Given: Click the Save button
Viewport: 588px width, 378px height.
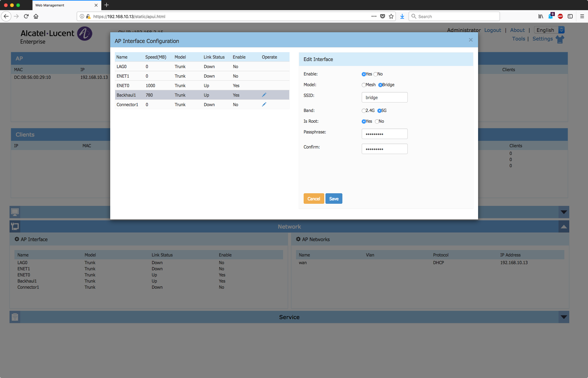Looking at the screenshot, I should pos(333,199).
